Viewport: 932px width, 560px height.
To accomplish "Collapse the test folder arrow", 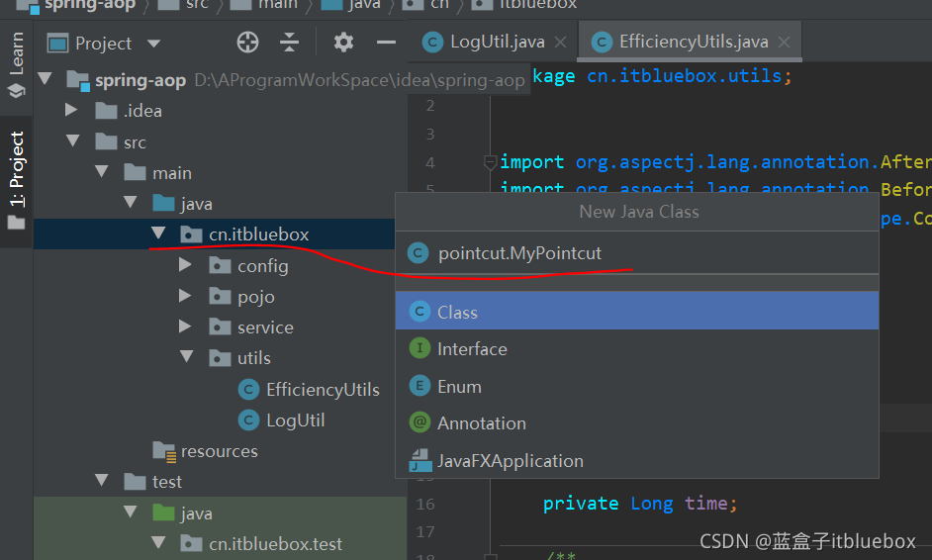I will point(102,480).
